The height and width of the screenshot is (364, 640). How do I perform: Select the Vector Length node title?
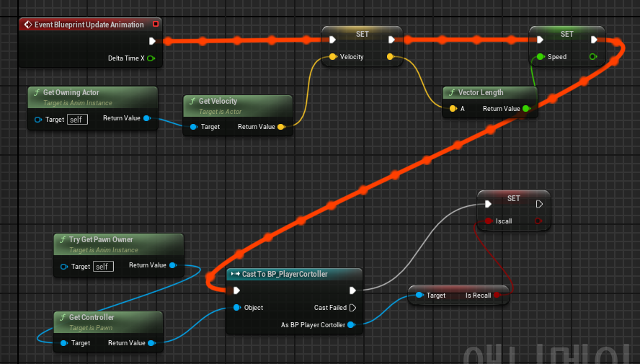(481, 93)
